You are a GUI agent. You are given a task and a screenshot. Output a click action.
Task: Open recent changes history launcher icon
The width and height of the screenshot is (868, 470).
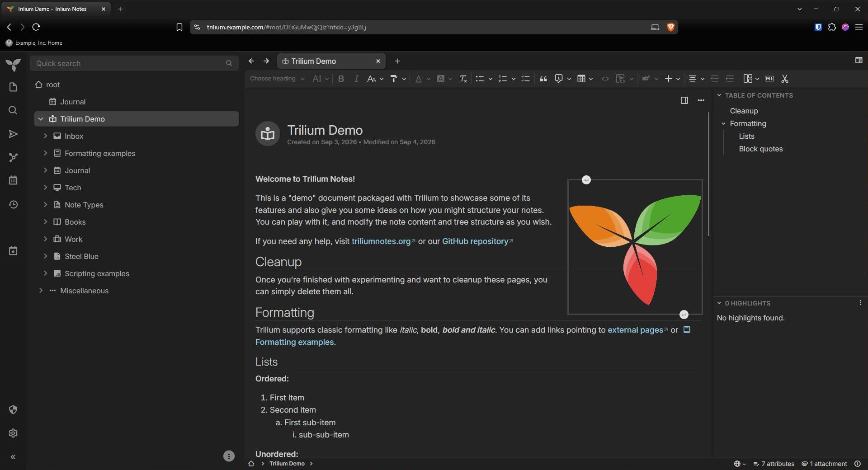click(x=13, y=205)
